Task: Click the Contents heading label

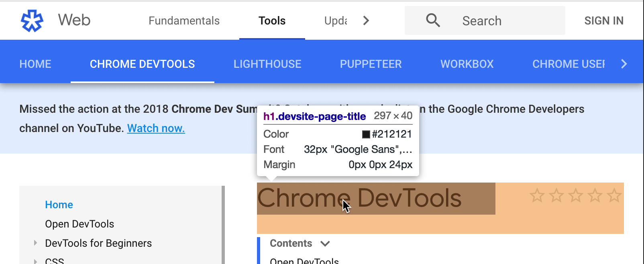Action: (x=291, y=244)
